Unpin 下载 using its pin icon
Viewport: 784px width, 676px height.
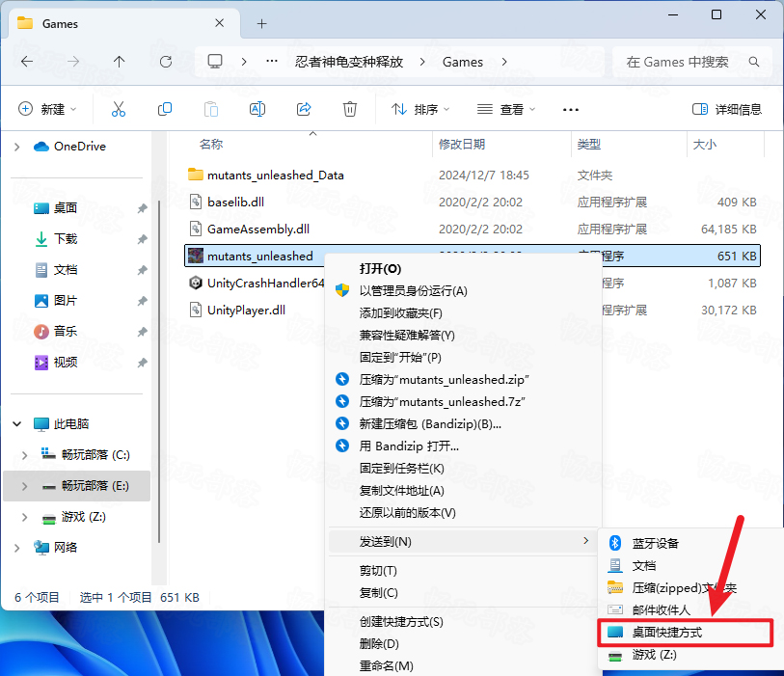click(143, 239)
